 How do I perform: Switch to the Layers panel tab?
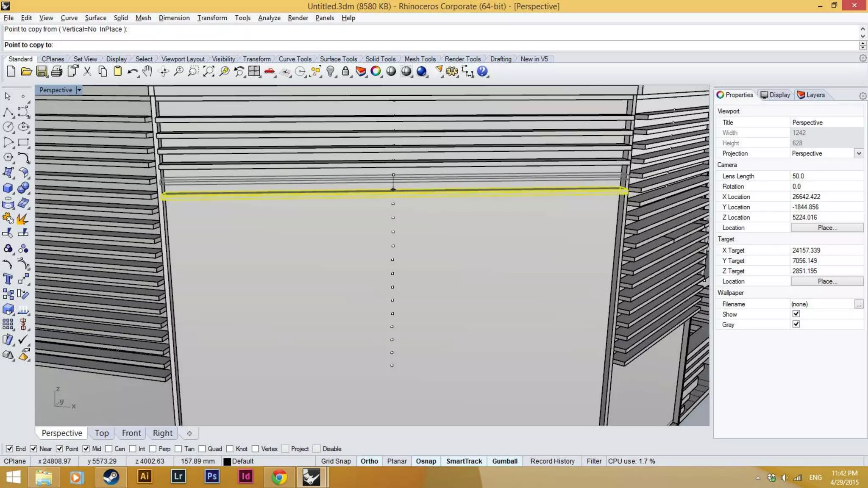coord(811,95)
